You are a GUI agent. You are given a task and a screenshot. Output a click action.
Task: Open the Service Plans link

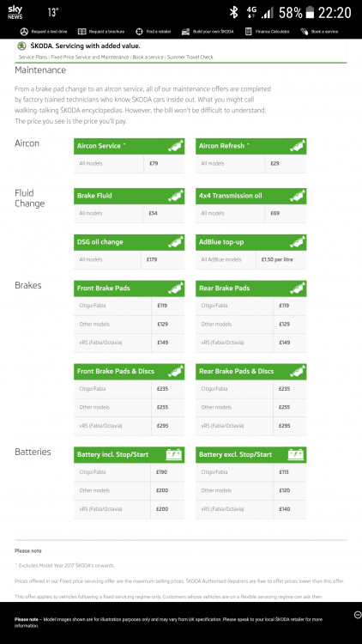pos(33,57)
